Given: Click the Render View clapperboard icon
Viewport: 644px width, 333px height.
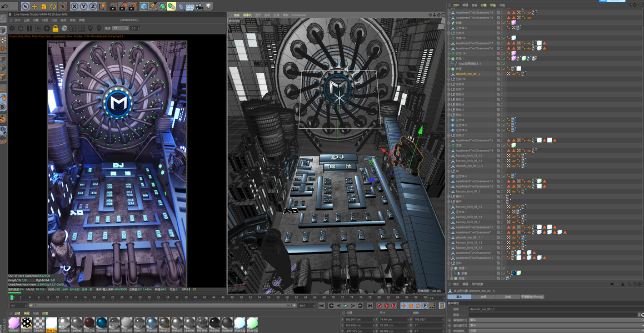Looking at the screenshot, I should point(113,7).
